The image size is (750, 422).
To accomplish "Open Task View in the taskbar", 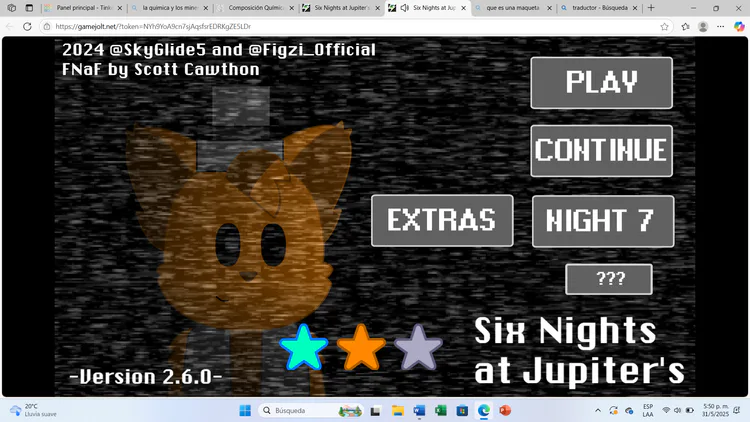I will click(x=375, y=411).
